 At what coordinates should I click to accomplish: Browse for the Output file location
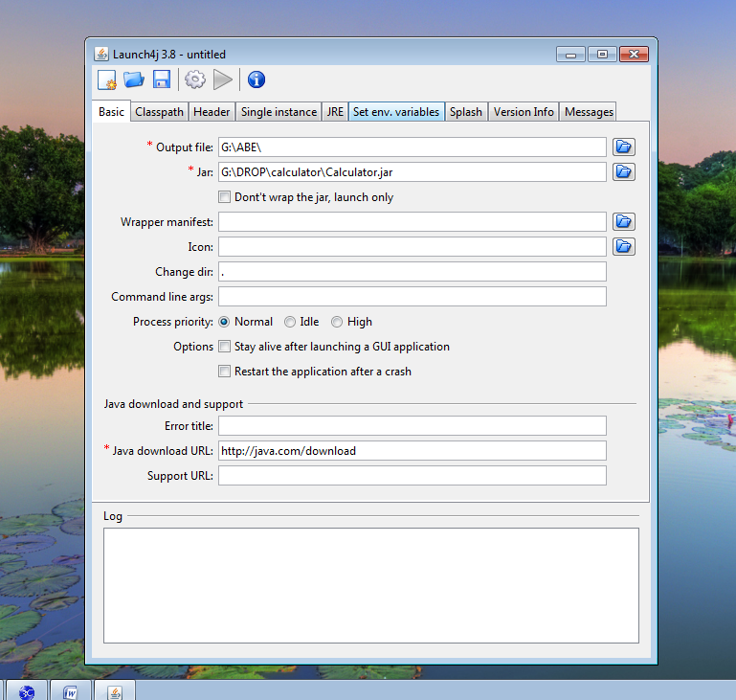(624, 147)
